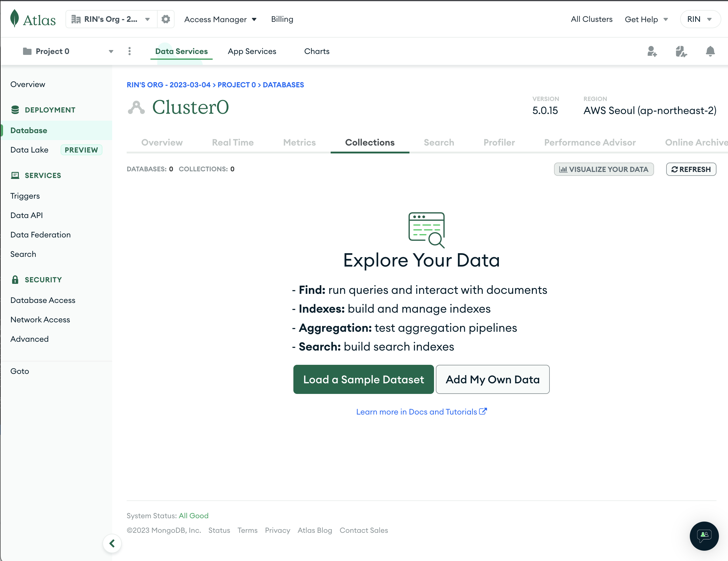Open the Performance Advisor tab

click(590, 143)
